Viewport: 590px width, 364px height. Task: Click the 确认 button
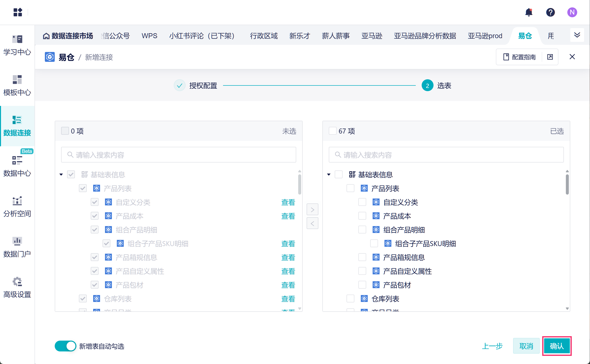556,346
